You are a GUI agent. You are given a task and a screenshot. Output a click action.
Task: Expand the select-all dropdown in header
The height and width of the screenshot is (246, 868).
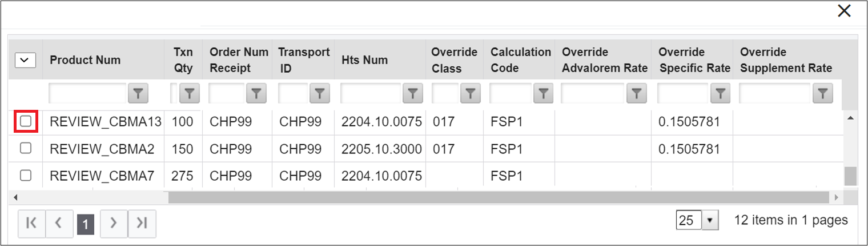point(25,60)
